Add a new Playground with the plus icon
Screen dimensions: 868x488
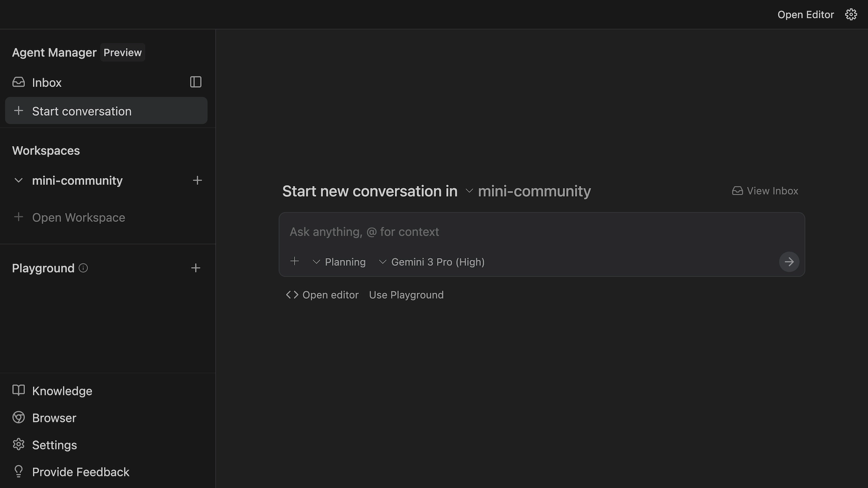[x=196, y=268]
